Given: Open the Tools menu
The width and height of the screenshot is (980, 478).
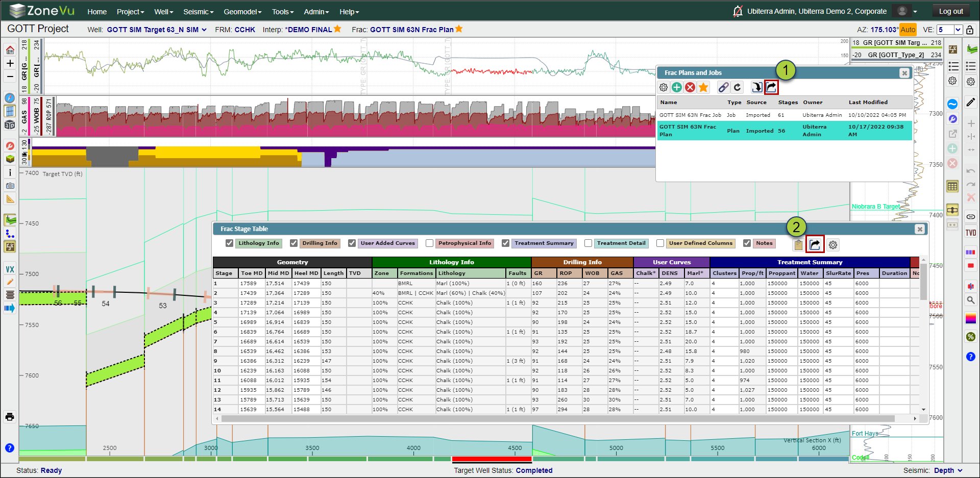Looking at the screenshot, I should [x=283, y=12].
